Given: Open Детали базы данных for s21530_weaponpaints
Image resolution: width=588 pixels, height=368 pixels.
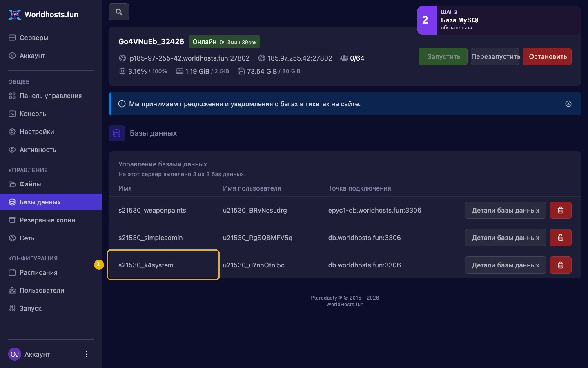Looking at the screenshot, I should (506, 210).
